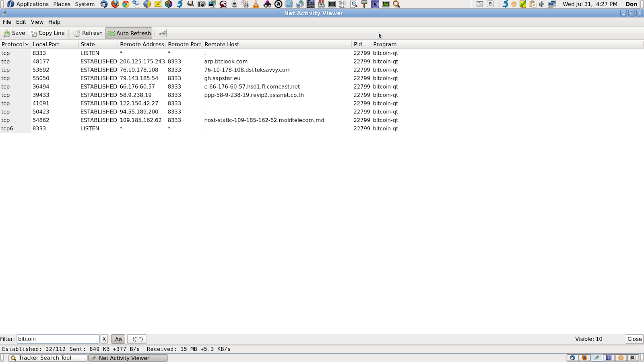Click the network computers tray icon

[x=552, y=4]
